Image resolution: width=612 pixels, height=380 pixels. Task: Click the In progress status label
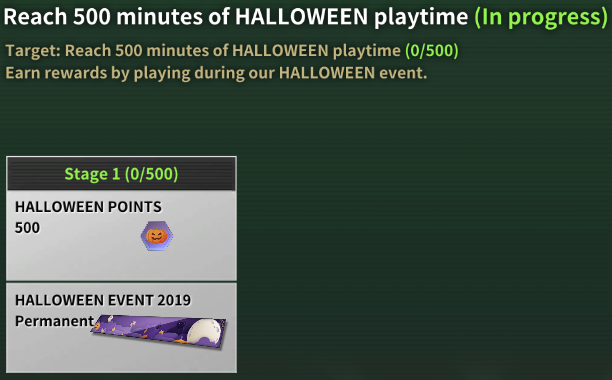pos(541,17)
